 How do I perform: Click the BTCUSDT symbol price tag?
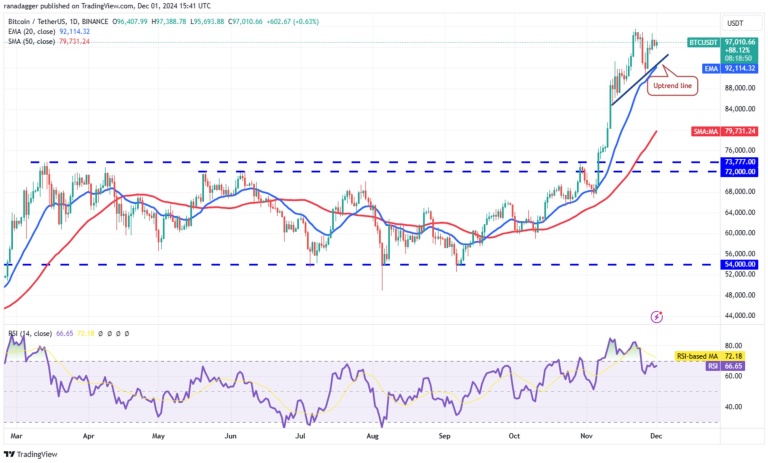coord(708,43)
